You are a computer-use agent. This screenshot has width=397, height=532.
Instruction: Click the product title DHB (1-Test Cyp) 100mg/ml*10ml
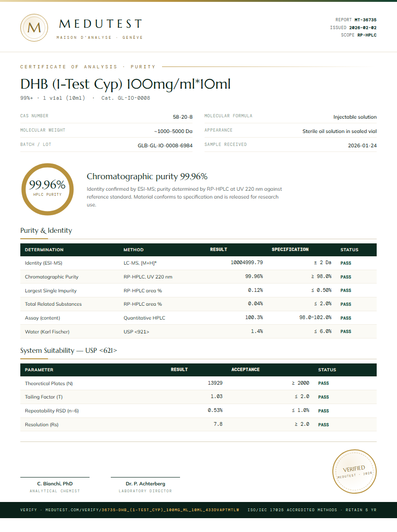(x=126, y=84)
